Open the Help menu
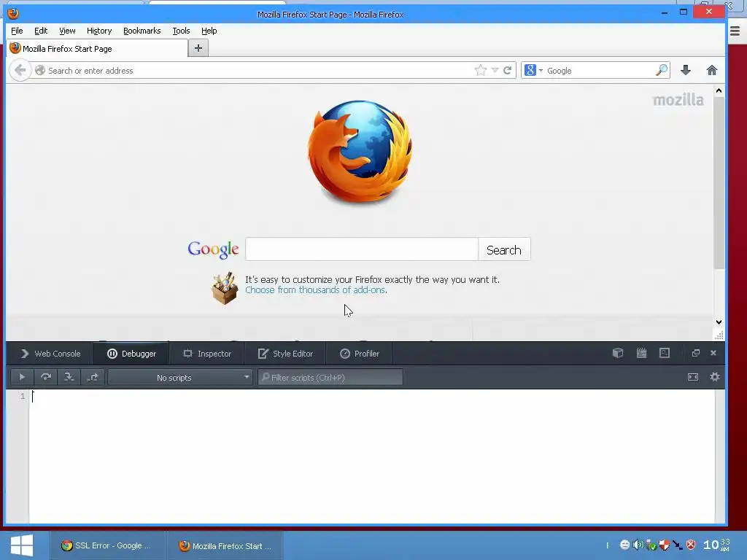The height and width of the screenshot is (560, 747). coord(209,31)
